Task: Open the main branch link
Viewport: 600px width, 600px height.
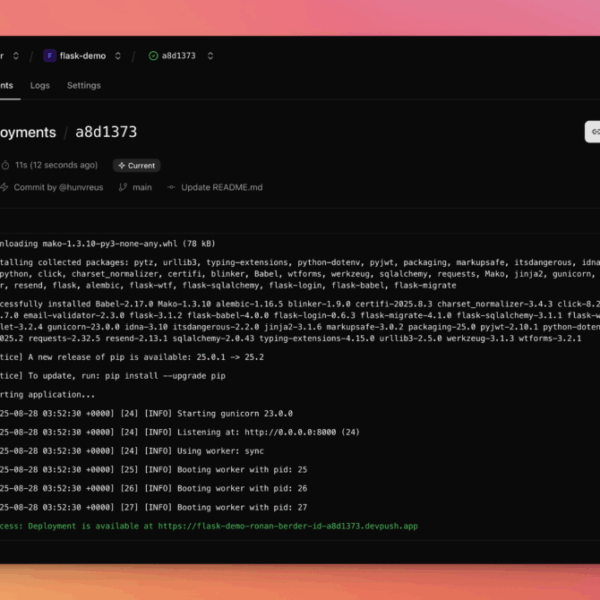Action: [142, 188]
